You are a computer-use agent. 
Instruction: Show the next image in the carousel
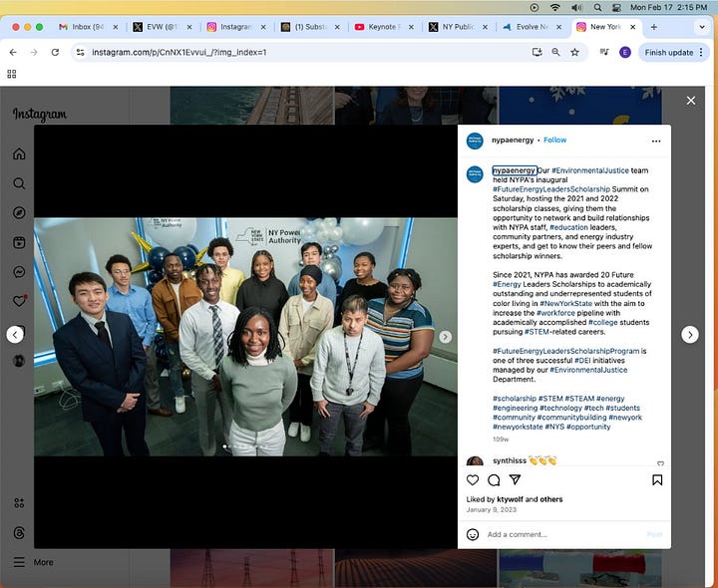pos(445,337)
